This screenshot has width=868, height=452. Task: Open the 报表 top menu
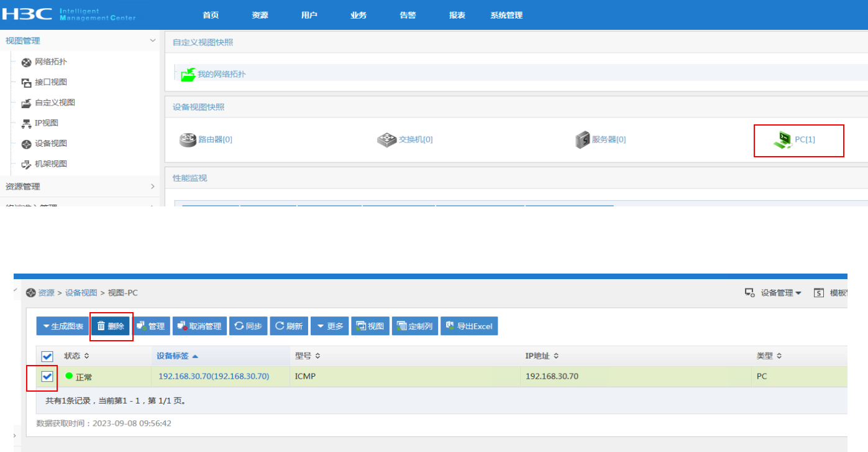click(x=457, y=15)
